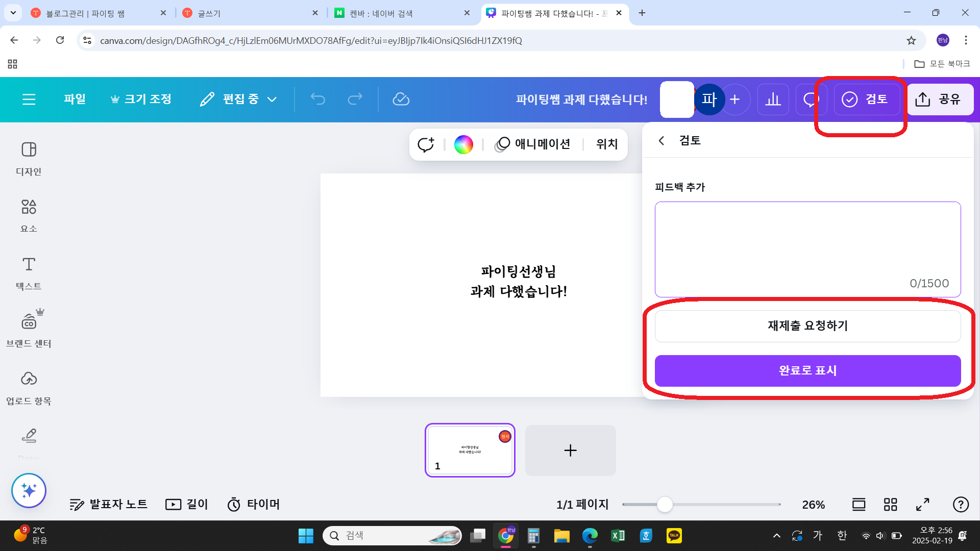Bookmark this page with star
The width and height of the screenshot is (980, 551).
911,40
